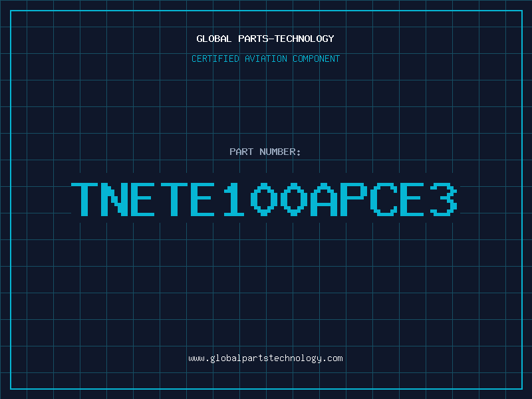The image size is (532, 399).
Task: Click the digit 1 in the part number
Action: point(236,199)
